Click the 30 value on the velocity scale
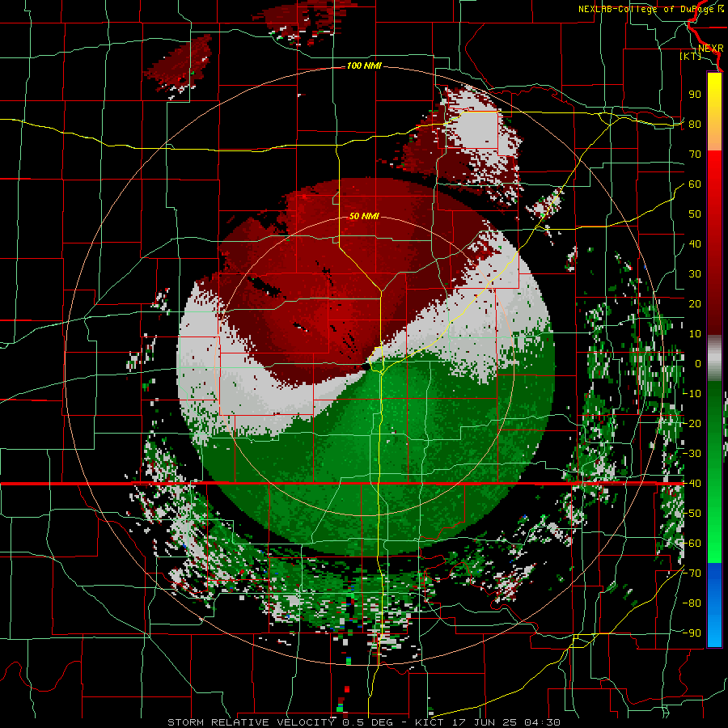Image resolution: width=728 pixels, height=728 pixels. (x=695, y=274)
